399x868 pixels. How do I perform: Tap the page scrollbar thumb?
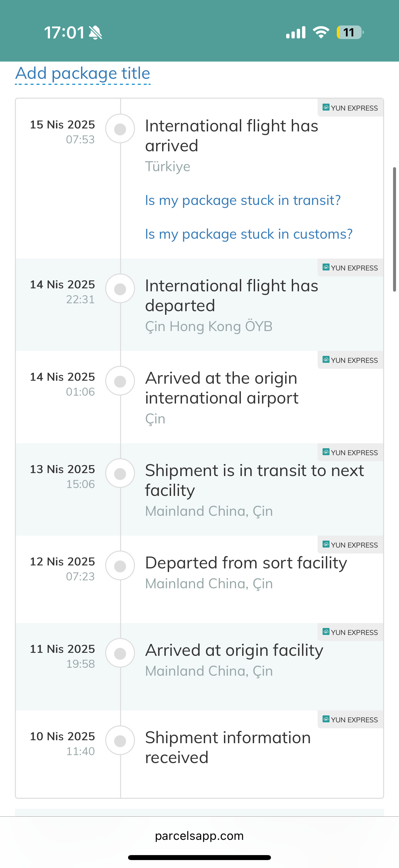[394, 229]
